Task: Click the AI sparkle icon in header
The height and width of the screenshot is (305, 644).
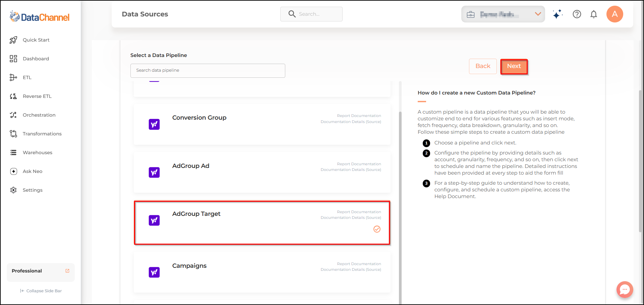Action: (558, 14)
